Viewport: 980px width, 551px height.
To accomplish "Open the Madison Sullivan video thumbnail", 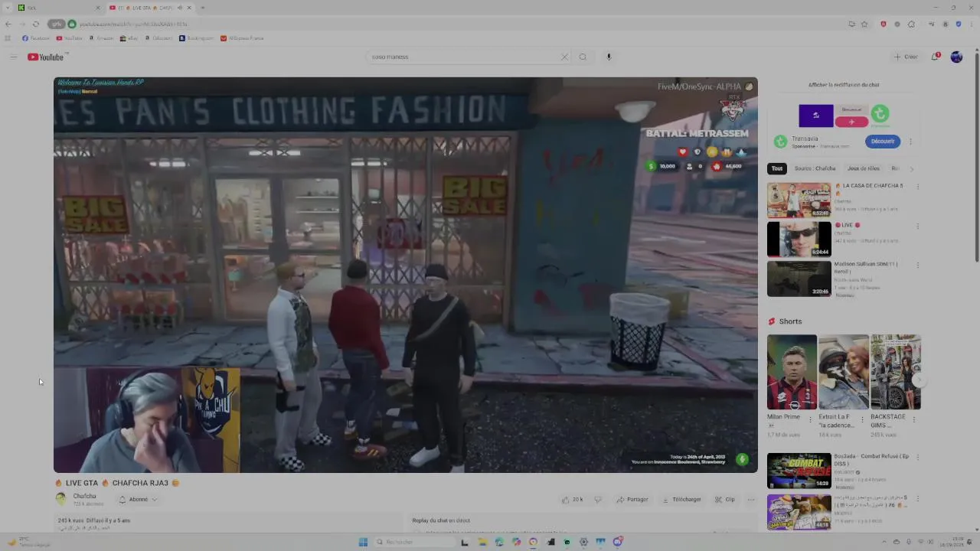I will tap(799, 279).
